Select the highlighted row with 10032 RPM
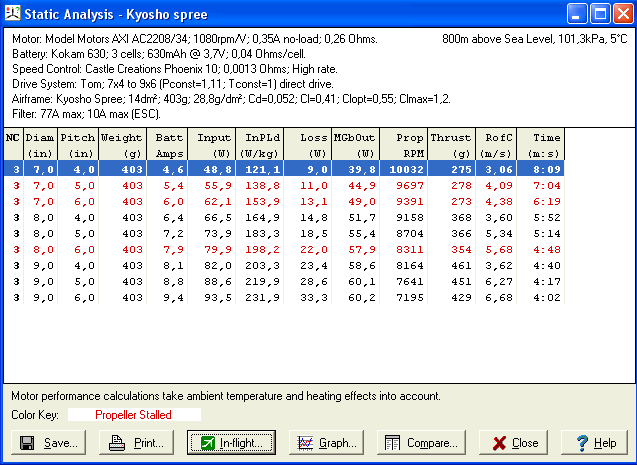Screen dimensions: 637x465 300,169
